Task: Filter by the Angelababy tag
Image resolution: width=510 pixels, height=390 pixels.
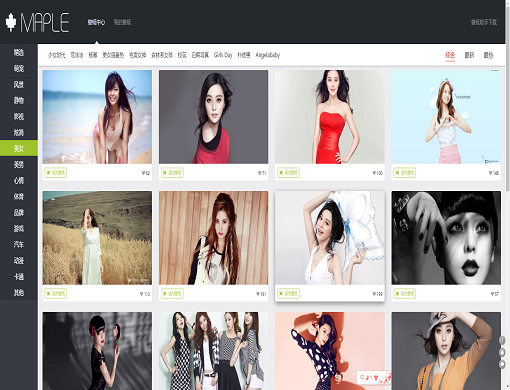Action: coord(268,55)
